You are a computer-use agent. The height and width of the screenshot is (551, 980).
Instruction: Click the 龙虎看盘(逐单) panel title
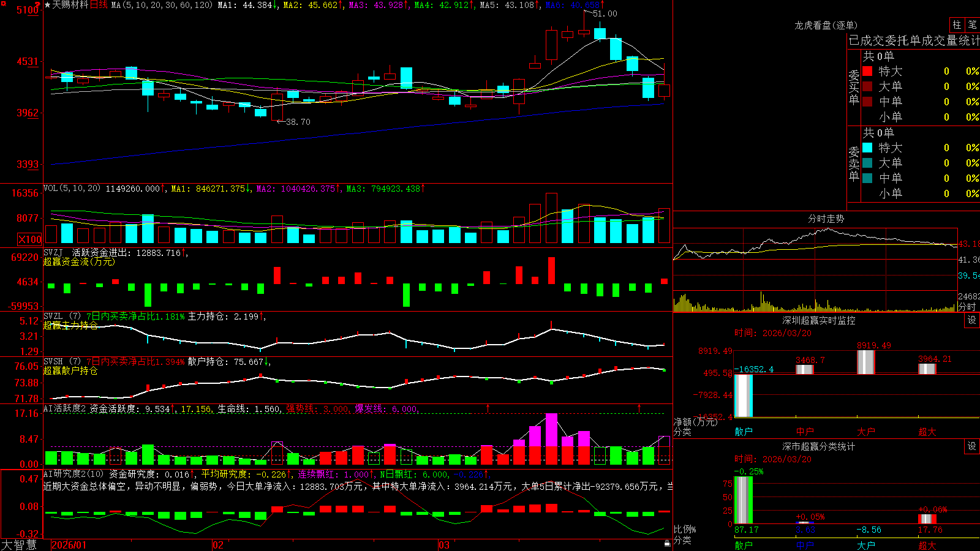click(x=826, y=25)
